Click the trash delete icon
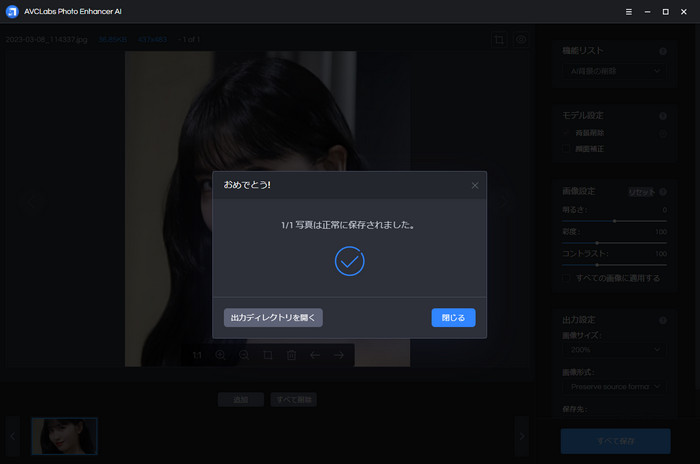 click(x=291, y=355)
